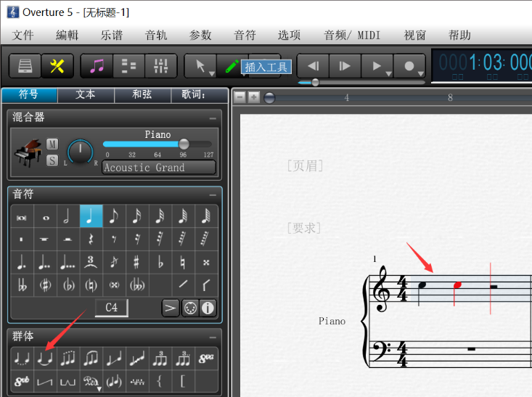Image resolution: width=532 pixels, height=397 pixels.
Task: Toggle the tools wrench panel button
Action: (57, 66)
